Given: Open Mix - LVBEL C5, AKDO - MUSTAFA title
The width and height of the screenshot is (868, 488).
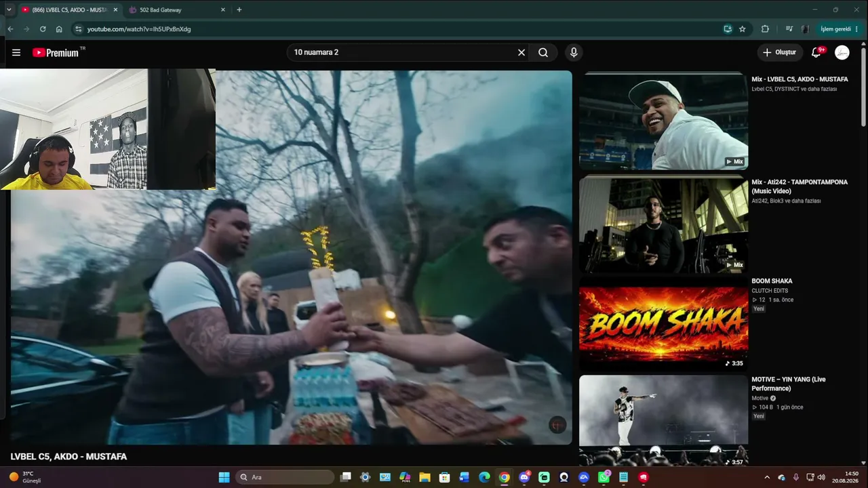Looking at the screenshot, I should point(800,79).
